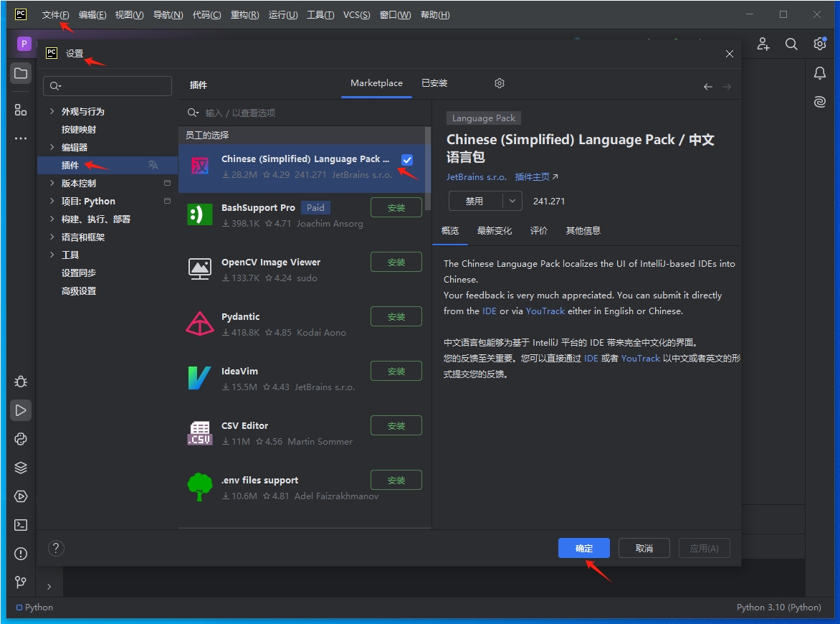Click the Pydantic plugin icon

200,323
